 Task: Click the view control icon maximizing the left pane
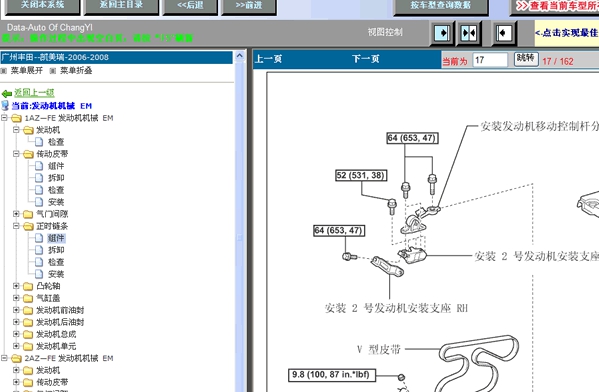coord(442,33)
